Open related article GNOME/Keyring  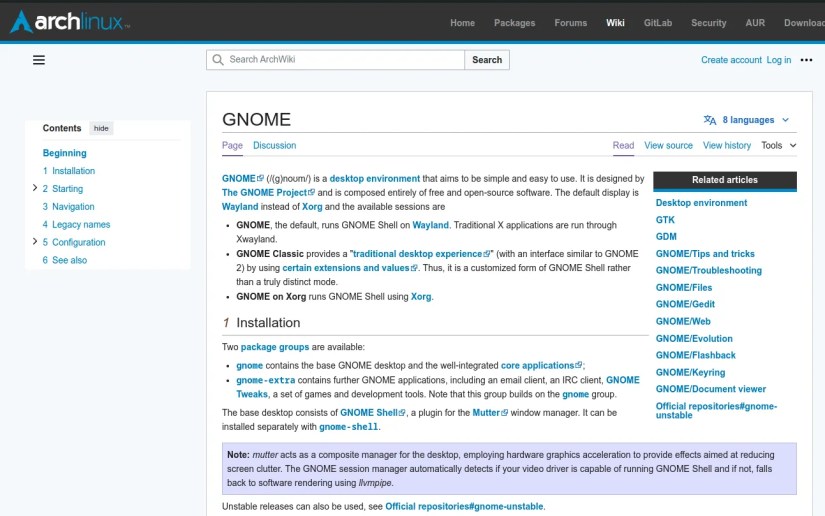point(690,372)
